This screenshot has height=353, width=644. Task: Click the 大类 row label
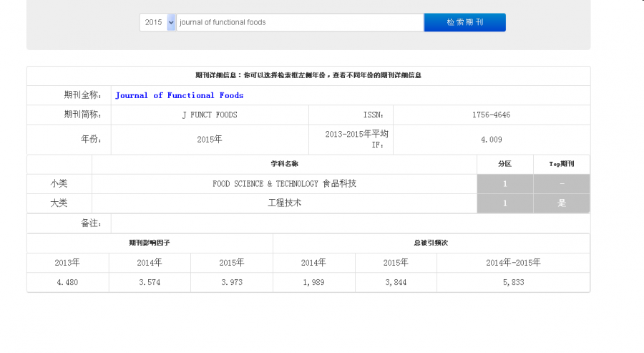click(59, 203)
